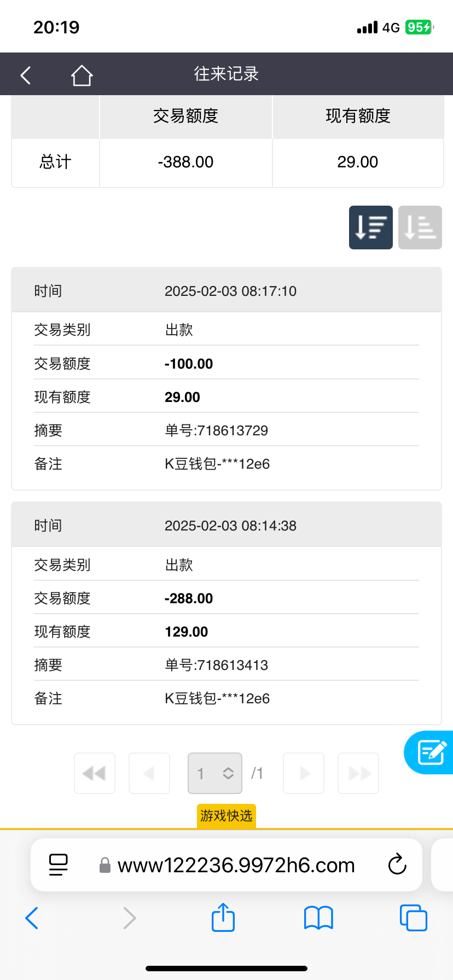The image size is (453, 980).
Task: Navigate back in Safari toolbar
Action: [32, 918]
